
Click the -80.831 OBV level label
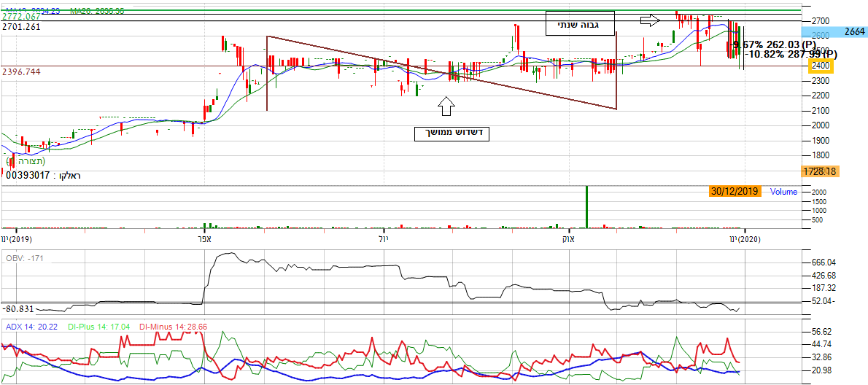click(x=19, y=308)
